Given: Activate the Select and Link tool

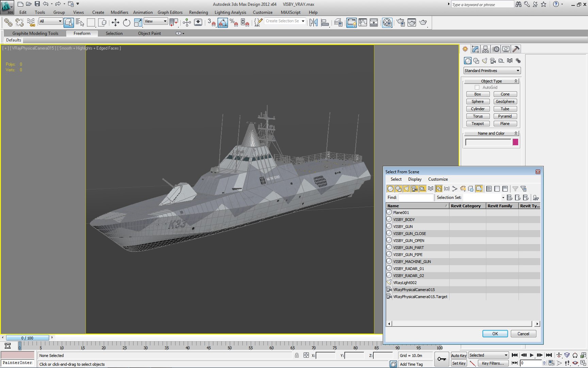Looking at the screenshot, I should click(x=8, y=22).
